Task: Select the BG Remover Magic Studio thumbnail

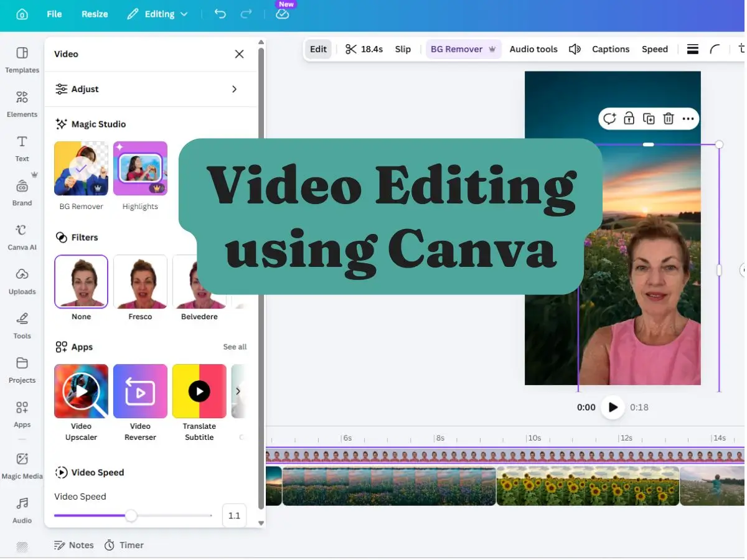Action: pyautogui.click(x=81, y=169)
